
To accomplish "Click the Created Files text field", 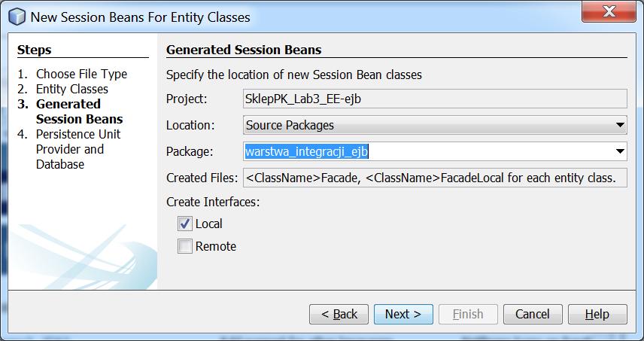I will pos(435,178).
